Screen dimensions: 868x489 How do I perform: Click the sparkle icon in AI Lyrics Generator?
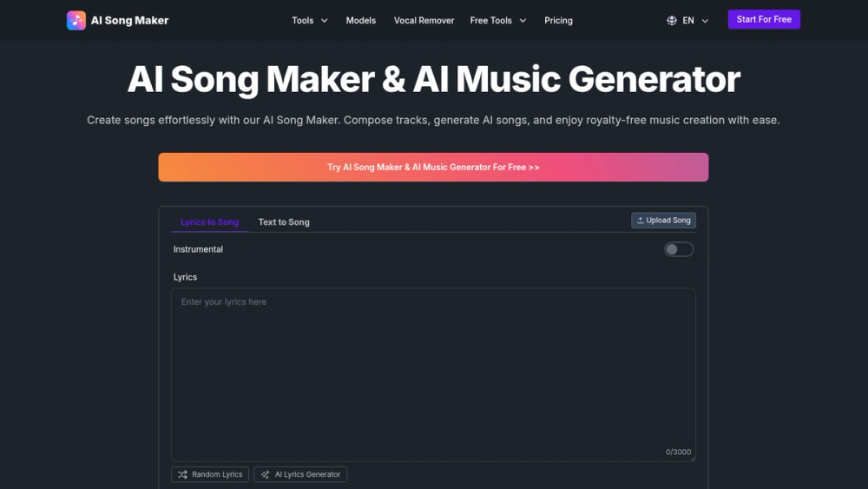point(265,474)
